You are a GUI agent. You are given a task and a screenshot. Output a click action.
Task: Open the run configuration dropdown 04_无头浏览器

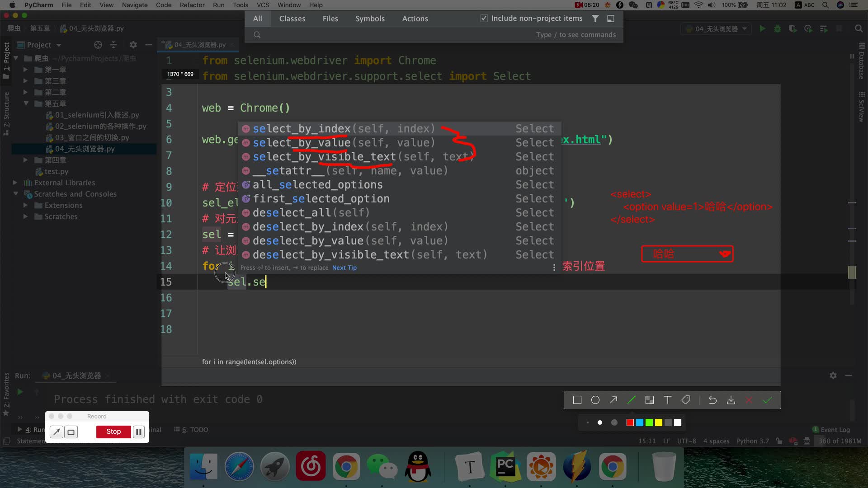point(717,29)
